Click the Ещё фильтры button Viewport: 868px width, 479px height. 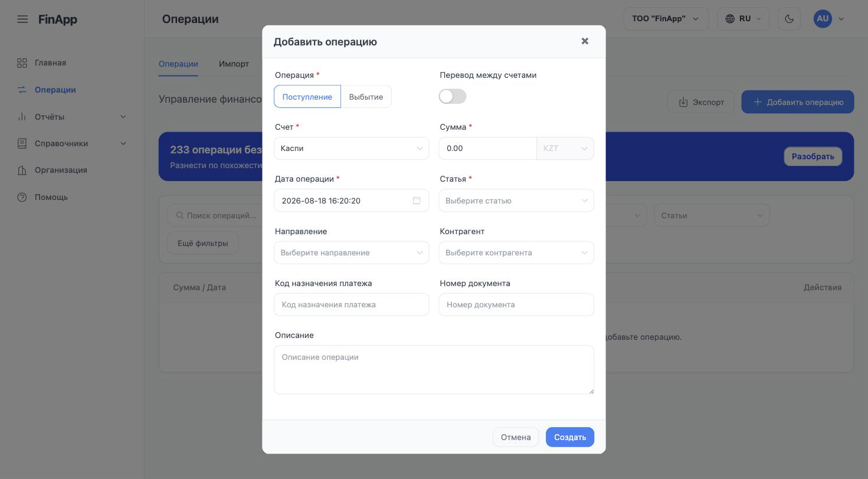point(203,243)
